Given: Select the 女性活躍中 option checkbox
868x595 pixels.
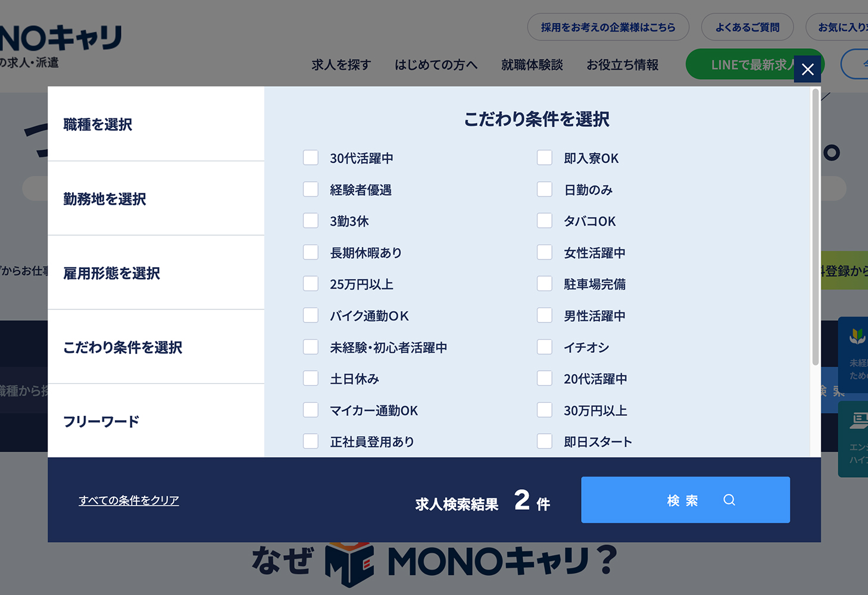Looking at the screenshot, I should [545, 252].
